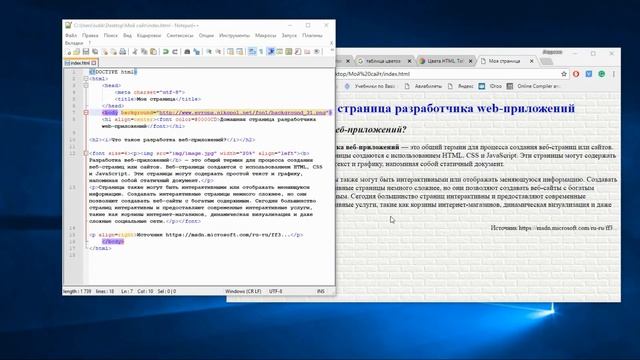
Task: Open the Function List panel icon
Action: tap(298, 51)
